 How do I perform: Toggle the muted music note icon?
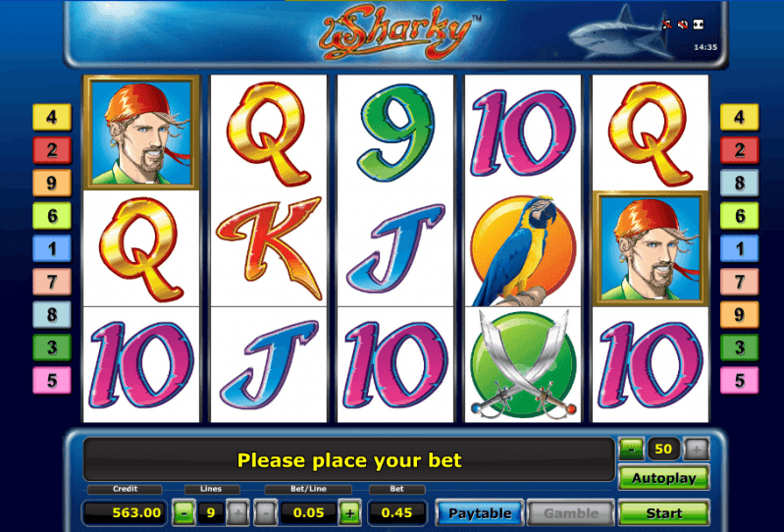(666, 24)
